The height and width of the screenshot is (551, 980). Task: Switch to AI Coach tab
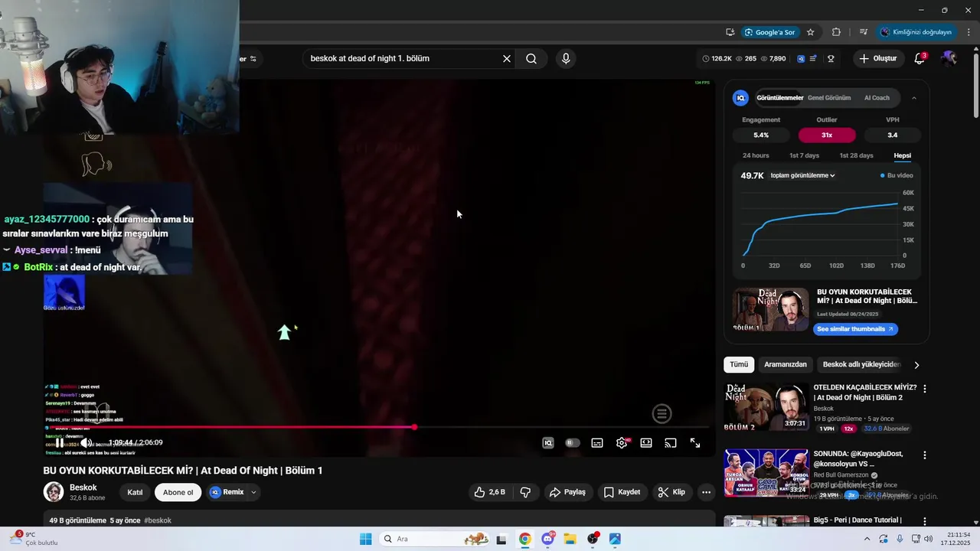[877, 98]
